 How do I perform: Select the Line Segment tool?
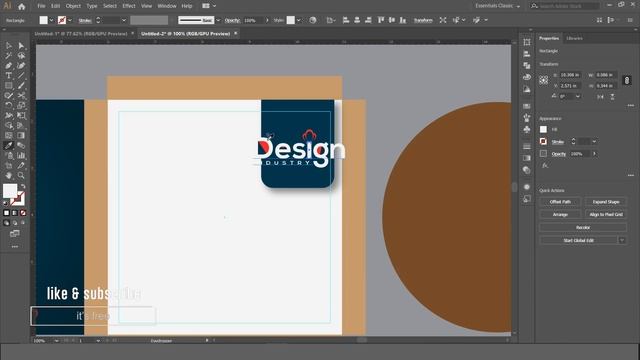pyautogui.click(x=21, y=76)
